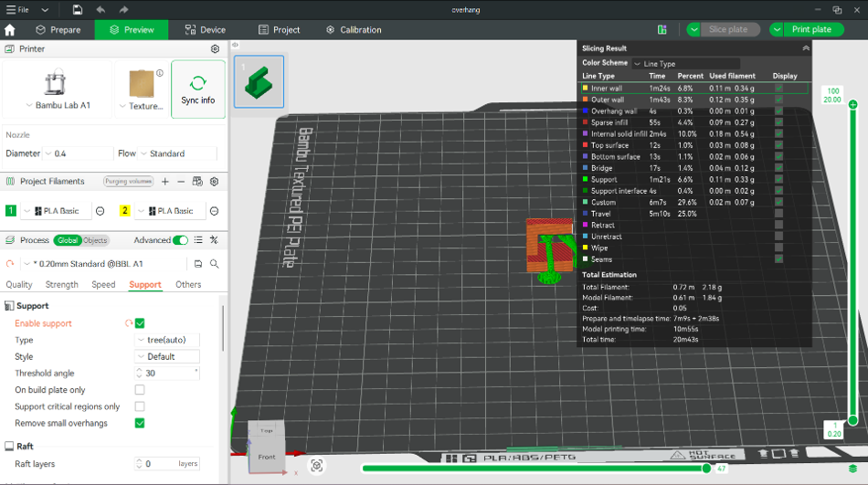Viewport: 868px width, 485px height.
Task: Click the Threshold angle input field
Action: [167, 374]
